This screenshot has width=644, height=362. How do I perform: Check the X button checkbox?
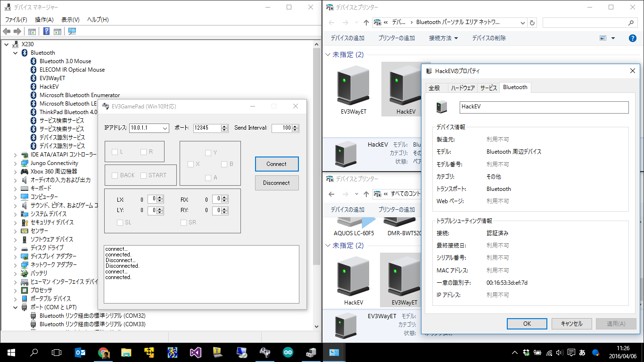(x=190, y=164)
